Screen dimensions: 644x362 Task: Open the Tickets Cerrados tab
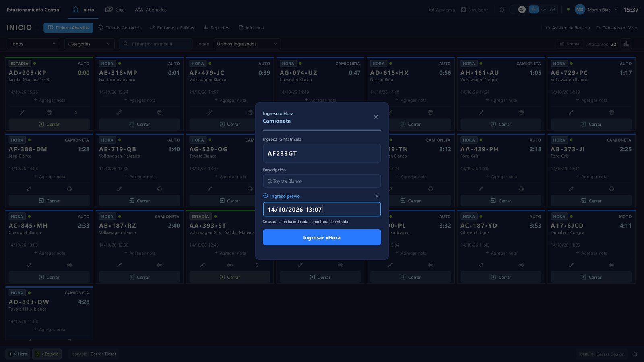point(120,28)
